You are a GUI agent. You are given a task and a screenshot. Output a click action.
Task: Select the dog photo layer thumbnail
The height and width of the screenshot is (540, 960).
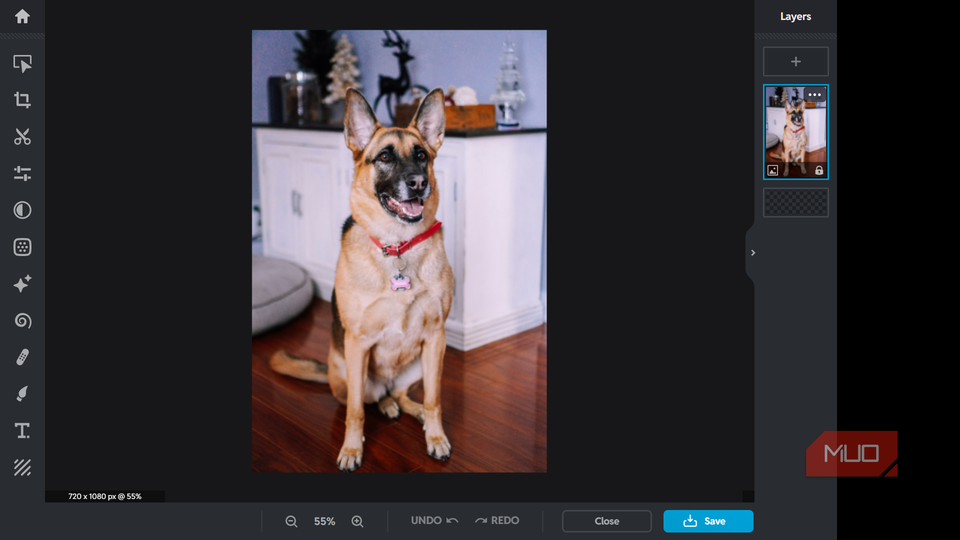click(x=796, y=132)
